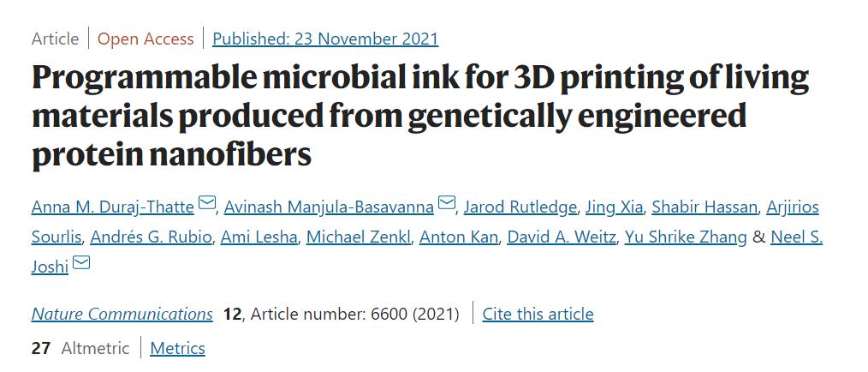Open the Nature Communications journal link
This screenshot has width=868, height=372.
122,315
